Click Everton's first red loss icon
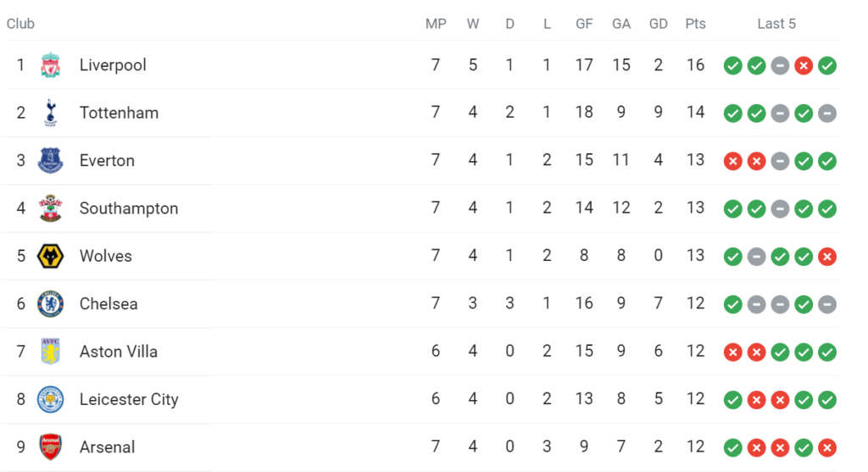This screenshot has height=472, width=868. (733, 161)
